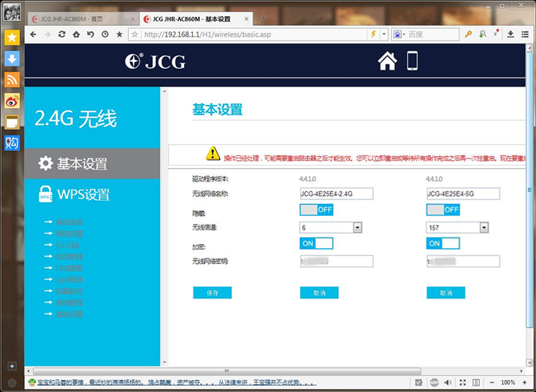Open sidebar settings gear at bottom left
The height and width of the screenshot is (392, 536).
[12, 382]
